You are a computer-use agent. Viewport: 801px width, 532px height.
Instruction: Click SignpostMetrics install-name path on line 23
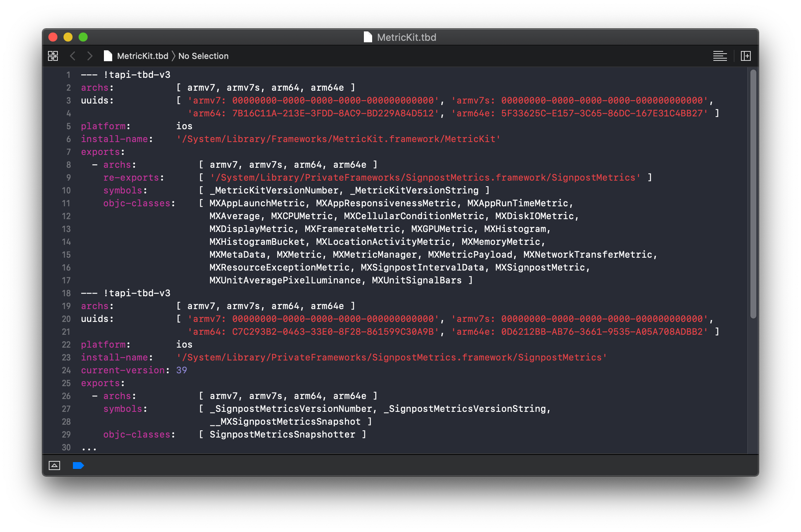pyautogui.click(x=391, y=357)
